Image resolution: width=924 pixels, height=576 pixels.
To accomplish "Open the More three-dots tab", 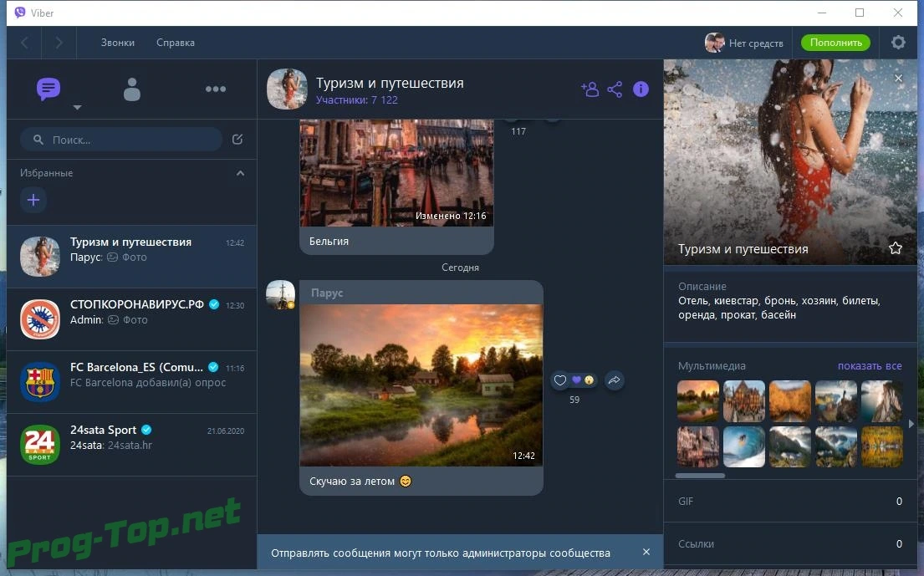I will tap(216, 89).
